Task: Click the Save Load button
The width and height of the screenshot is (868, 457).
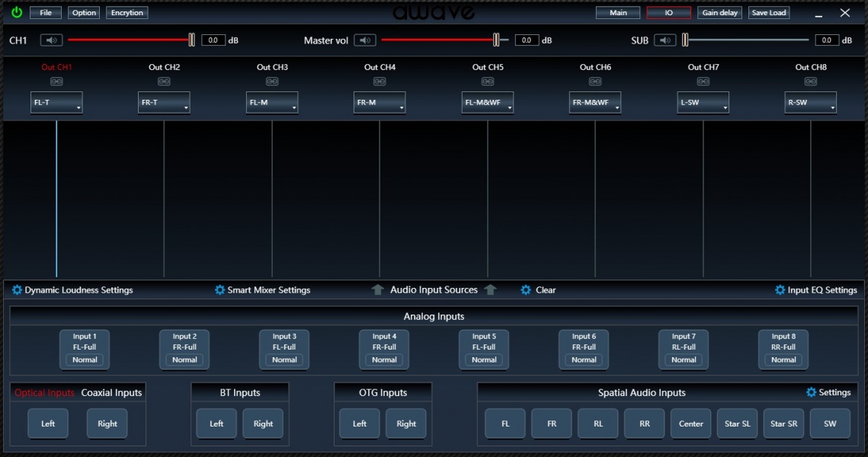Action: point(768,13)
